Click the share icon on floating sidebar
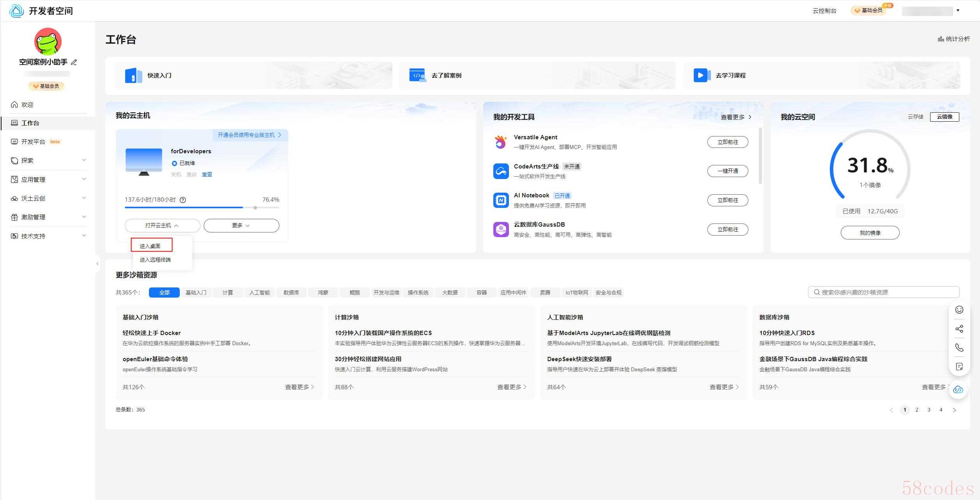The height and width of the screenshot is (500, 980). [x=959, y=329]
